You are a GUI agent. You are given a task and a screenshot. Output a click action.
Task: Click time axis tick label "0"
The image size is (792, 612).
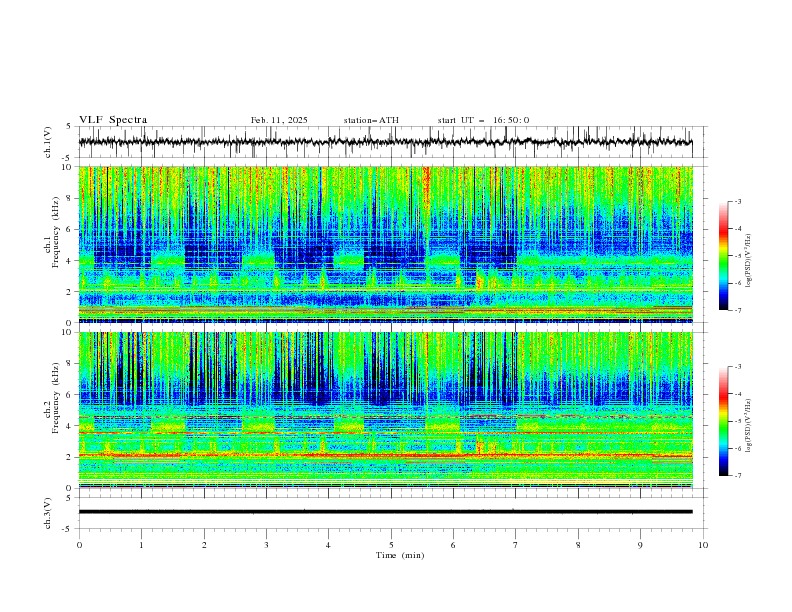pos(79,545)
